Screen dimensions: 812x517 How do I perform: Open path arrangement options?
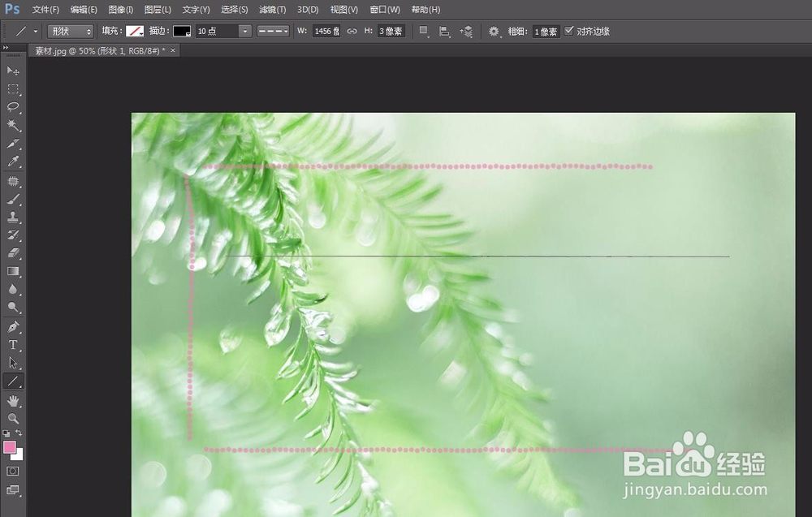pyautogui.click(x=466, y=32)
